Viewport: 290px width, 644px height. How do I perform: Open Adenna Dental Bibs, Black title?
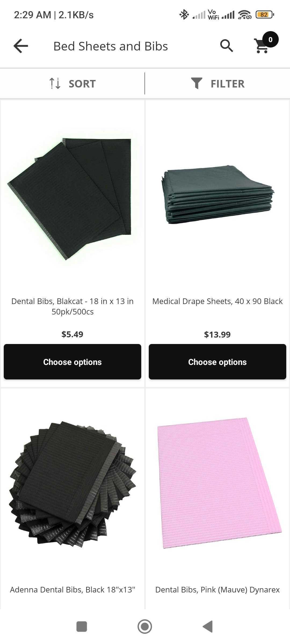pos(73,590)
